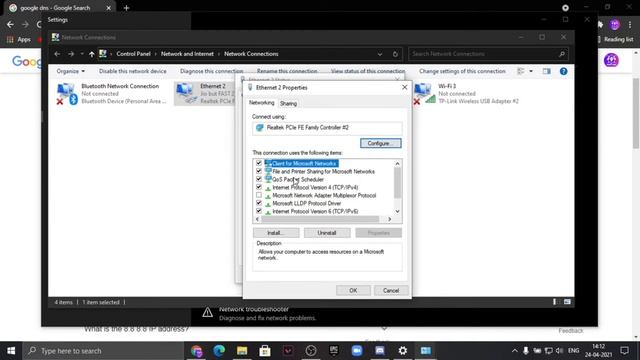
Task: Select the Networking tab
Action: coord(262,103)
